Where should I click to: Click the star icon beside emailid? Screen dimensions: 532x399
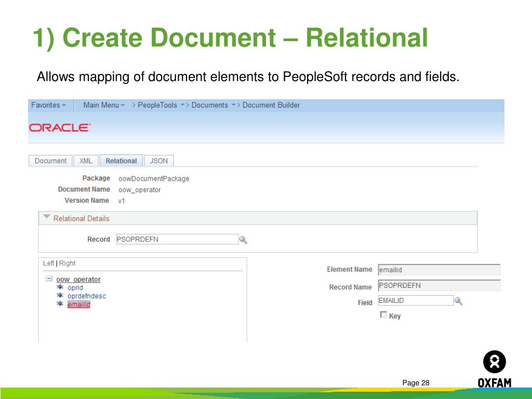60,303
